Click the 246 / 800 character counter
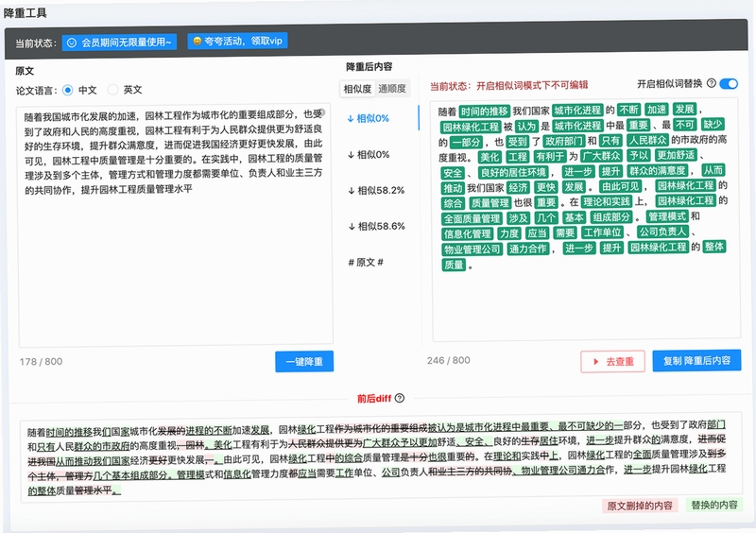This screenshot has height=533, width=756. point(448,360)
